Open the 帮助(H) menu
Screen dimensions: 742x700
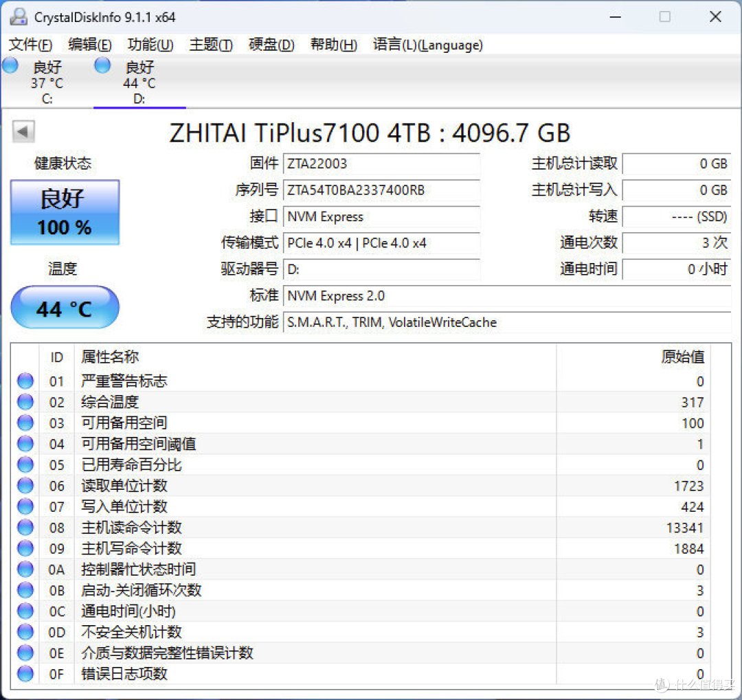333,45
